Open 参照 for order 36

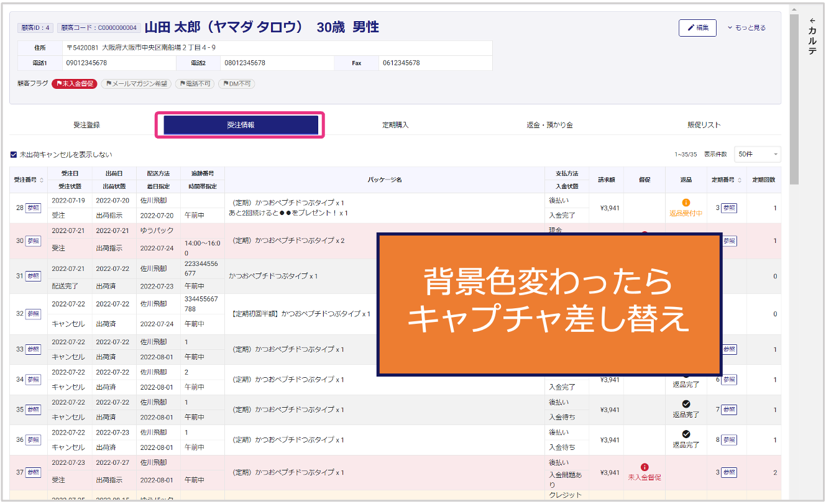pos(33,440)
